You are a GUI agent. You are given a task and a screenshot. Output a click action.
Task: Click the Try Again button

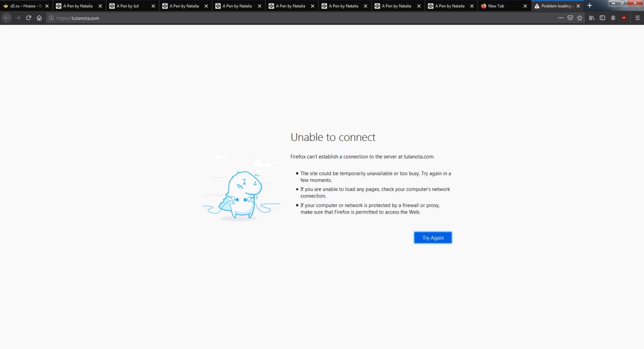[433, 238]
